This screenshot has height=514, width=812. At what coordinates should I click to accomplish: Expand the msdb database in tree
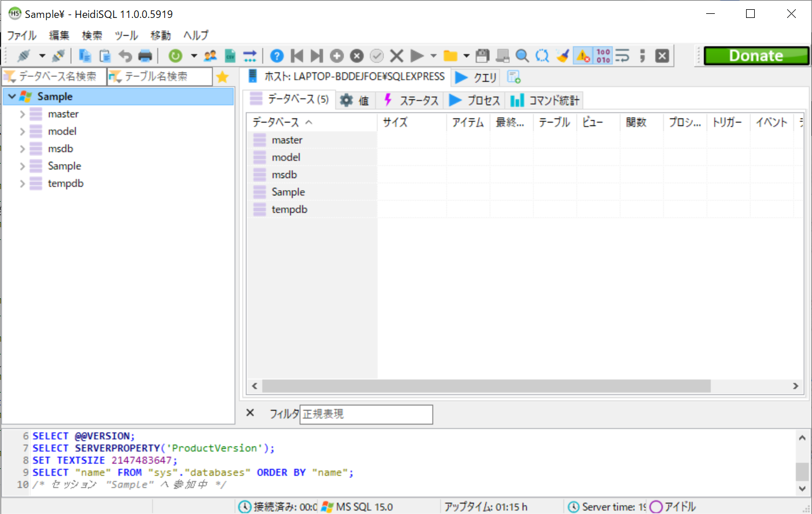[23, 149]
